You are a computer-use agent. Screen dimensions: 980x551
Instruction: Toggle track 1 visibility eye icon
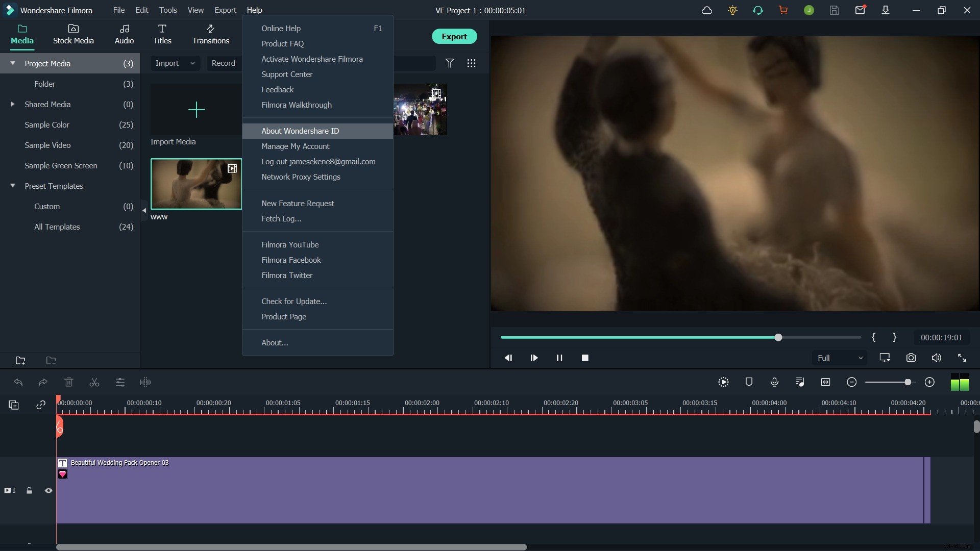pos(48,490)
